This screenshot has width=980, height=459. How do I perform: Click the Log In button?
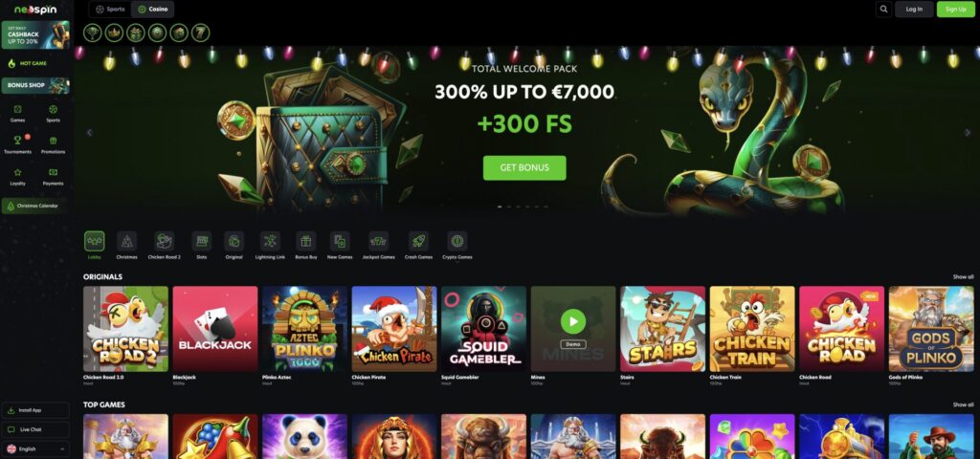coord(914,10)
